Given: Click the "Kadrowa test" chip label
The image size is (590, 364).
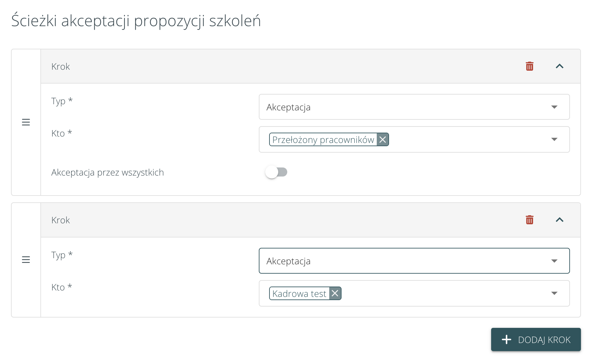Looking at the screenshot, I should [299, 293].
